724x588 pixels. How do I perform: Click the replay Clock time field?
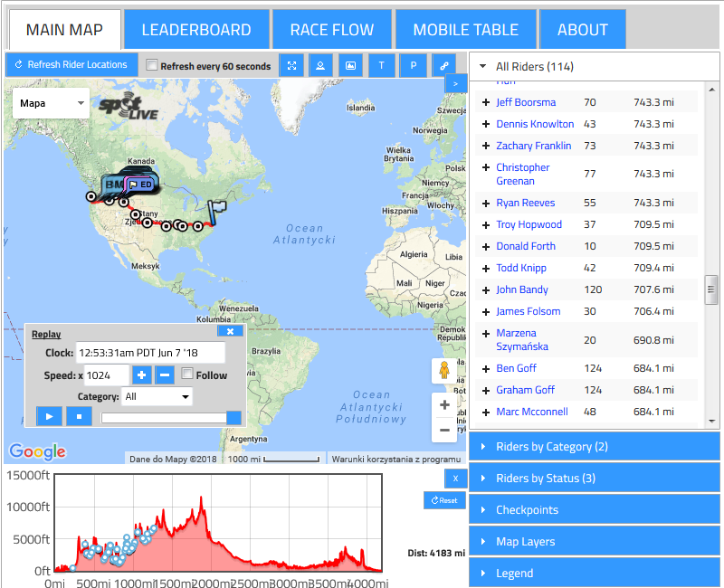pos(150,353)
